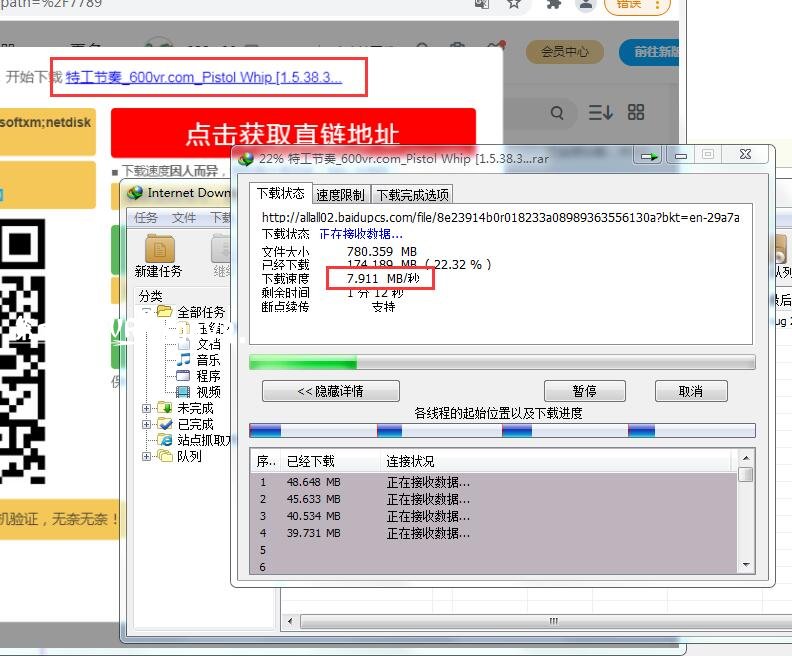This screenshot has width=792, height=656.
Task: Click the thread list scroll up arrow
Action: (746, 458)
